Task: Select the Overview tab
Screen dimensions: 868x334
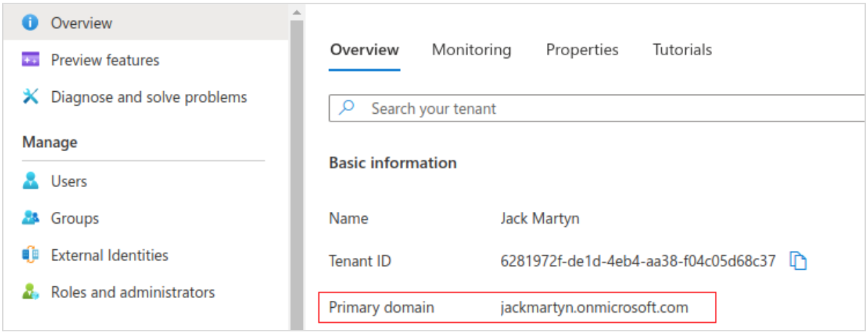Action: (x=364, y=50)
